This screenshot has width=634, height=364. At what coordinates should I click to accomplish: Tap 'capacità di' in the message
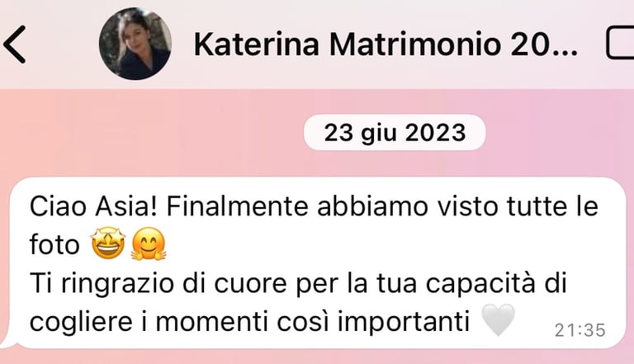tap(496, 284)
